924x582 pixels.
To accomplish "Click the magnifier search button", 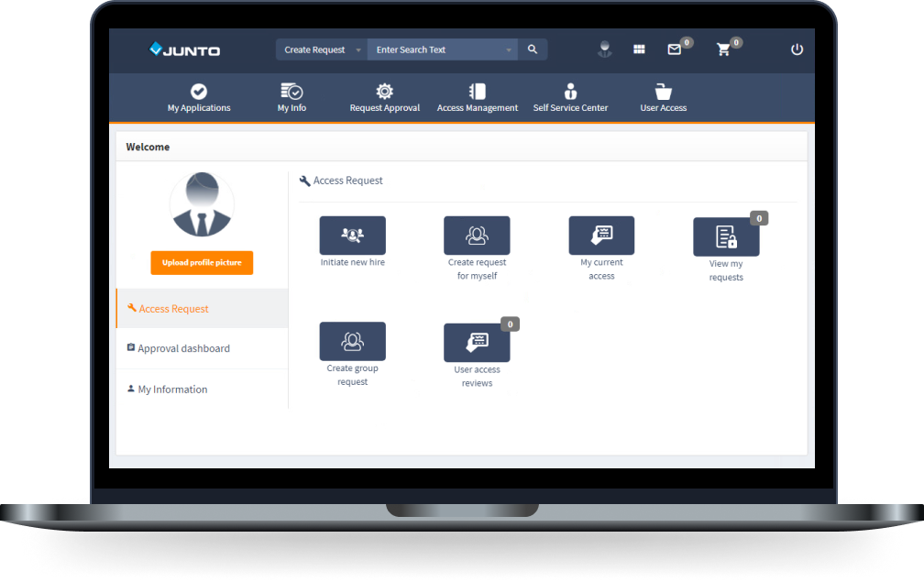I will 533,49.
